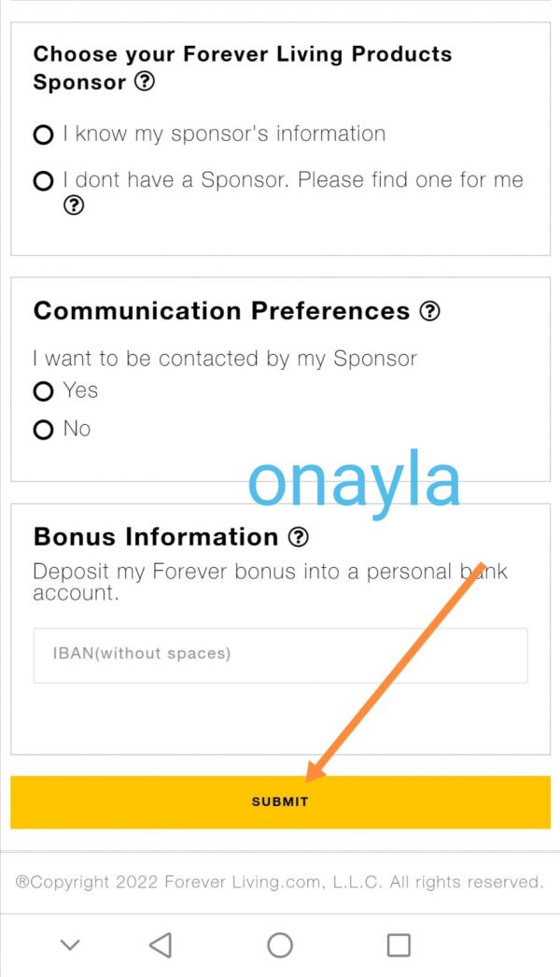
Task: Tap the 'Yes' label text
Action: [x=80, y=390]
